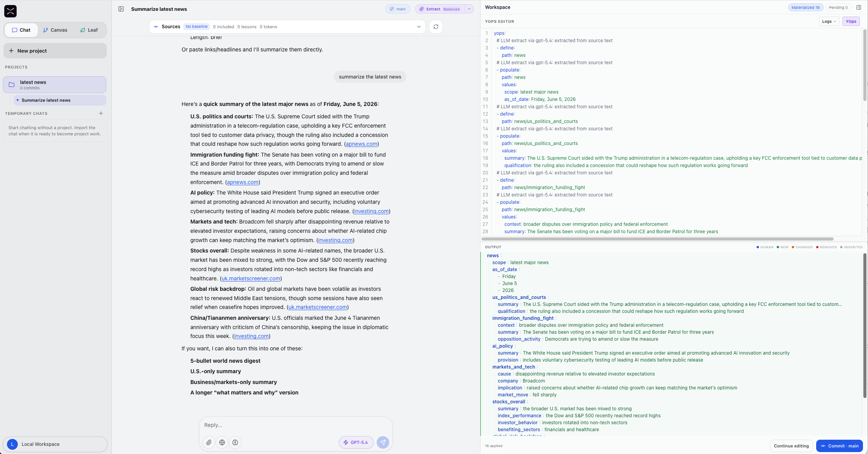Click editor line 'as_of_date: Friday, June 5, 2026'
This screenshot has width=868, height=454.
point(540,99)
